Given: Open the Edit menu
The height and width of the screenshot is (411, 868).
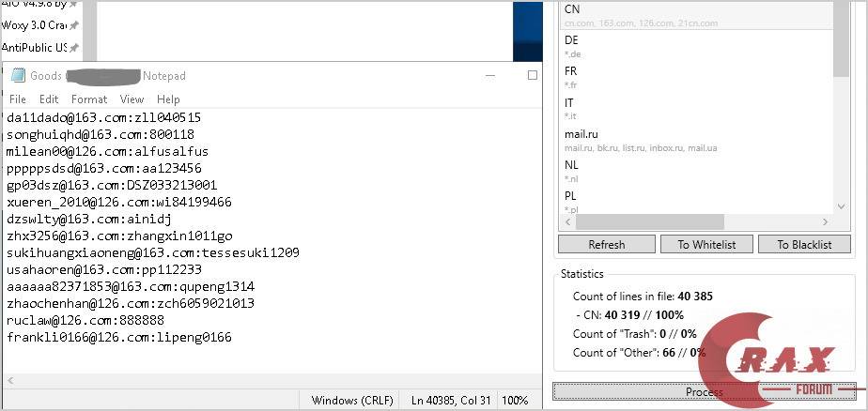Looking at the screenshot, I should 49,99.
